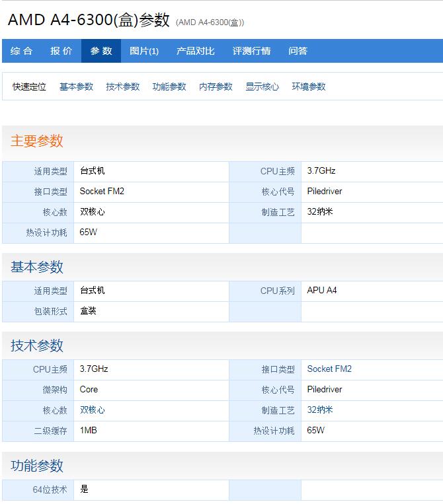Jump to 功能参数 quick link
The height and width of the screenshot is (504, 443).
tap(169, 87)
